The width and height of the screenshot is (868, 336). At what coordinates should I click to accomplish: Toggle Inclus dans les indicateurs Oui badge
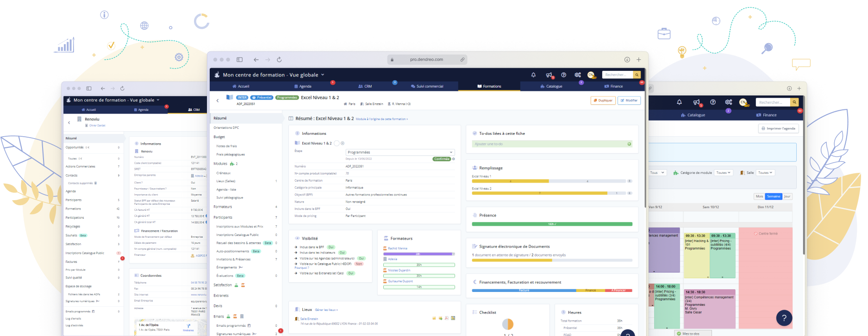[342, 253]
